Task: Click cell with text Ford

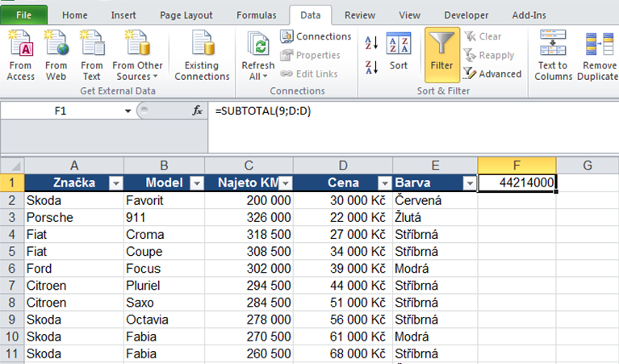Action: 74,269
